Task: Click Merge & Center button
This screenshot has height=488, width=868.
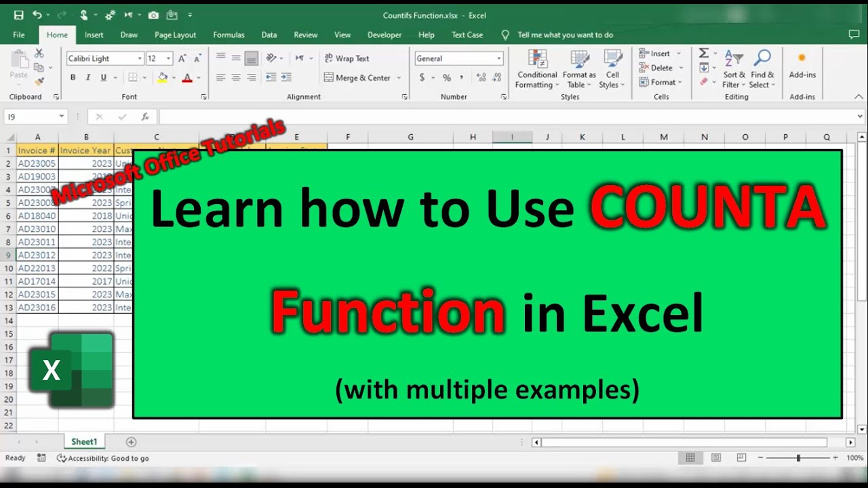Action: (x=357, y=77)
